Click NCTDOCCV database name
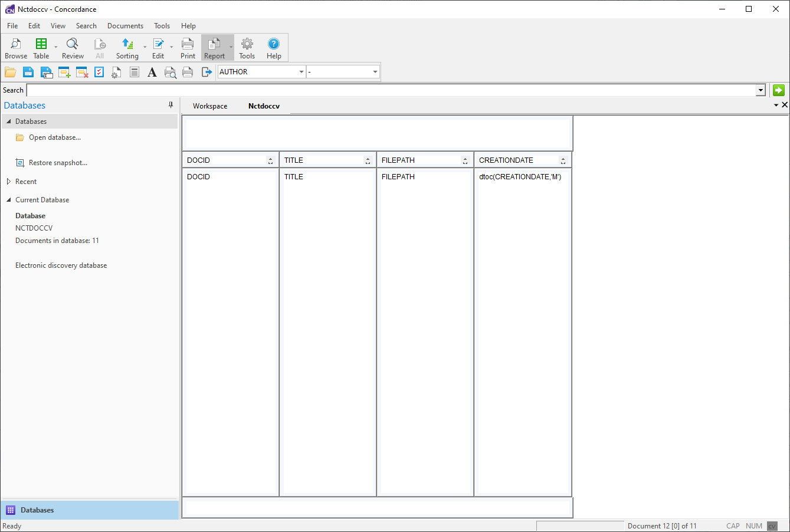The image size is (790, 532). [34, 228]
